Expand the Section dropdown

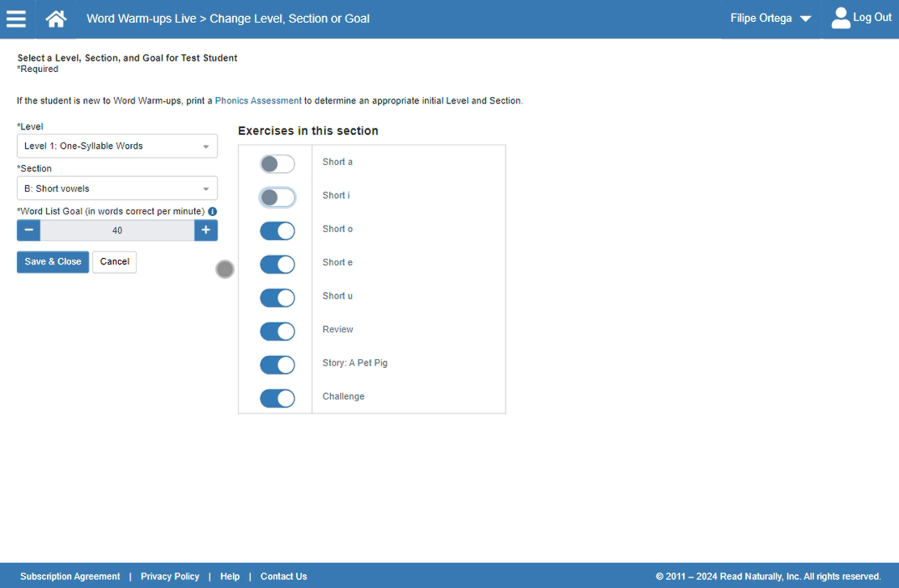pyautogui.click(x=117, y=188)
